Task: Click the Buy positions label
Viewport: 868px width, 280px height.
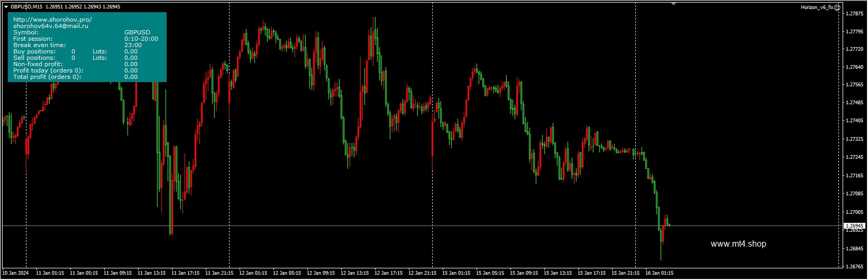Action: pyautogui.click(x=34, y=51)
